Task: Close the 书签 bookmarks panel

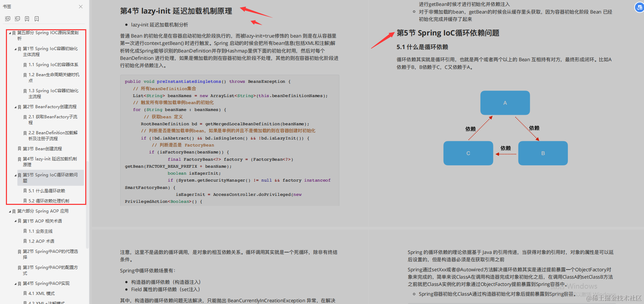Action: pos(81,7)
